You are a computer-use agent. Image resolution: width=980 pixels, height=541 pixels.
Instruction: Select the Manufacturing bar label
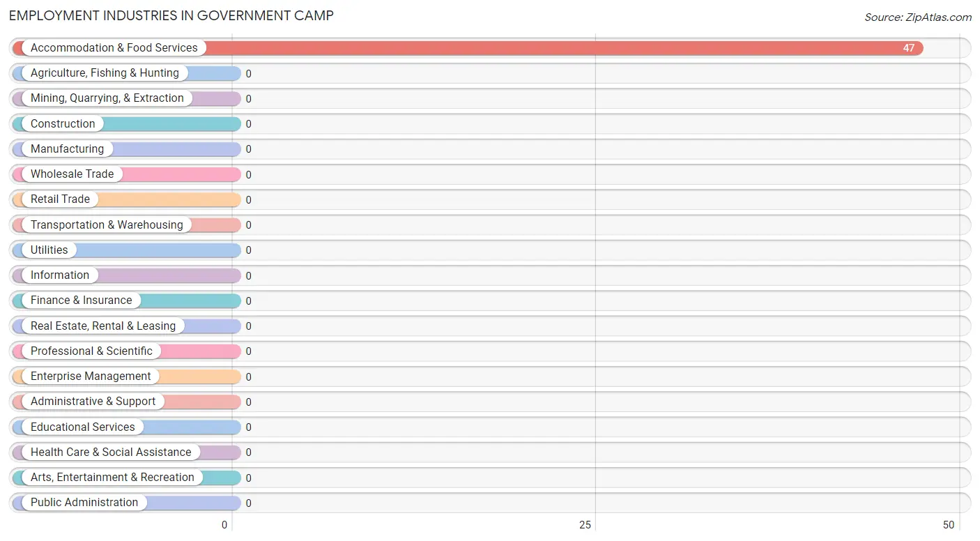click(67, 149)
